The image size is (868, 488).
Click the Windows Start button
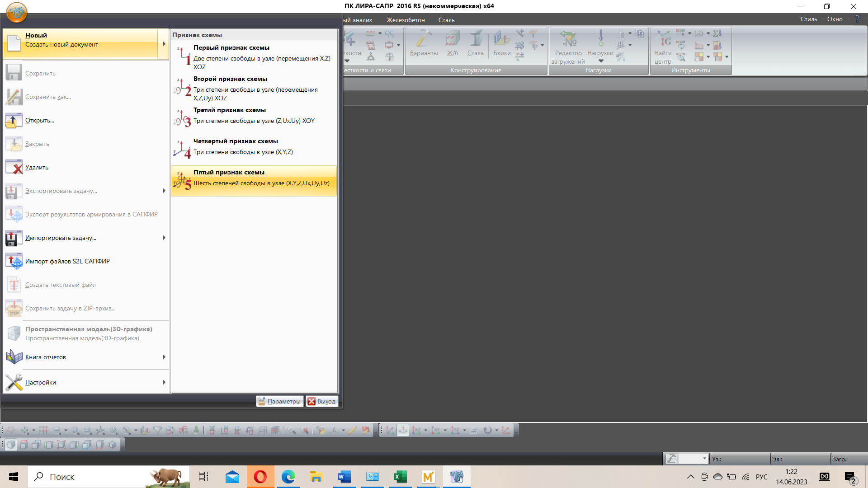[x=14, y=477]
